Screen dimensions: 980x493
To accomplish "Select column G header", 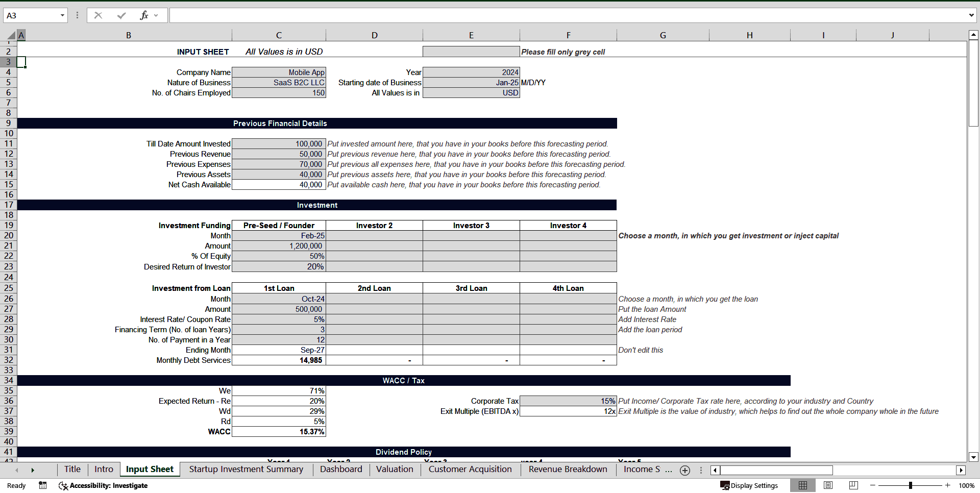I will [x=663, y=35].
